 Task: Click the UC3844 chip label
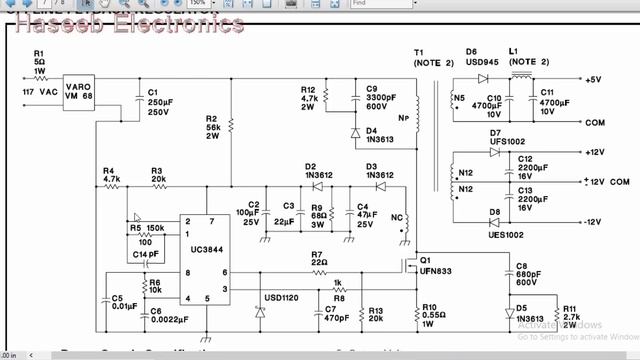(207, 249)
